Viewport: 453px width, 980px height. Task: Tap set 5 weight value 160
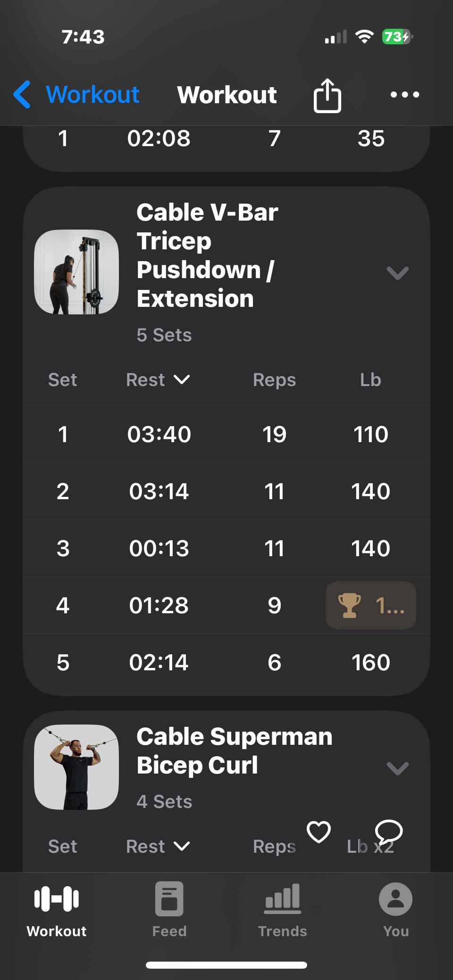(371, 662)
